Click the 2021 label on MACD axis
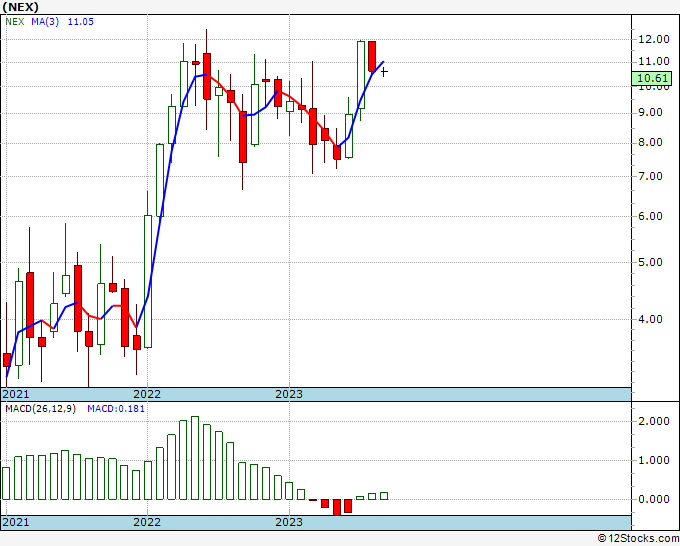This screenshot has height=546, width=680. click(x=16, y=522)
